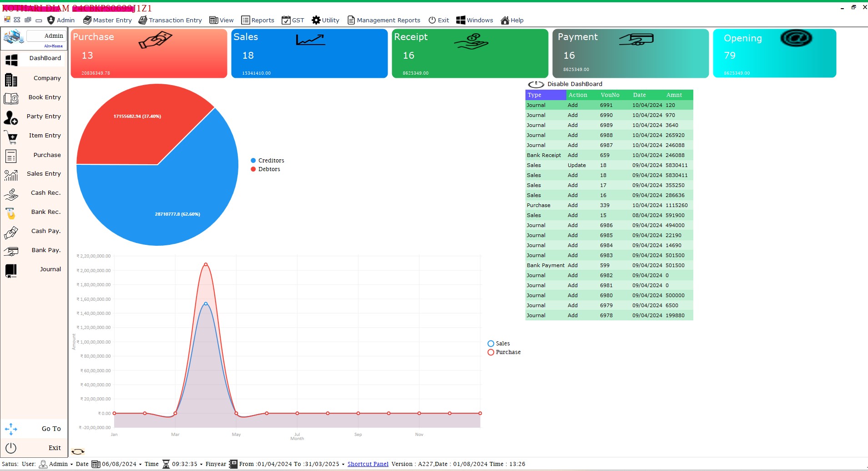
Task: Open the Company building icon
Action: [x=11, y=79]
